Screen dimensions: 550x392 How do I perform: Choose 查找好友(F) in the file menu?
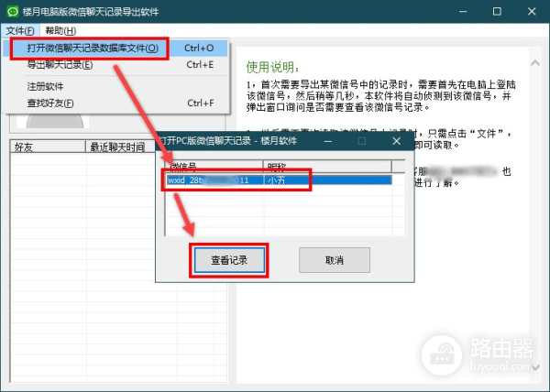(115, 103)
